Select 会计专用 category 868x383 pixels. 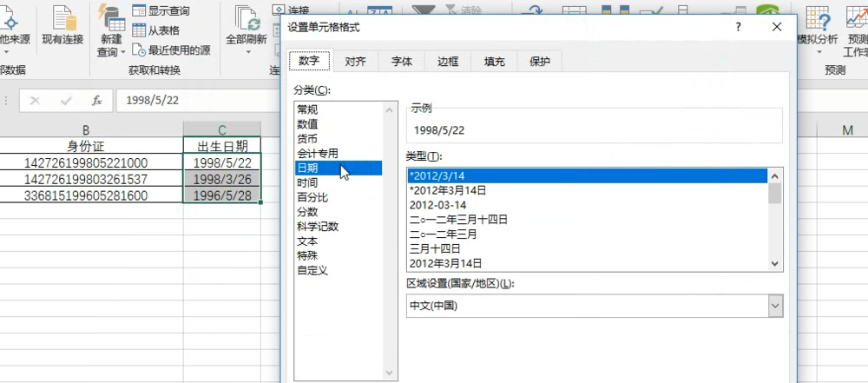339,154
